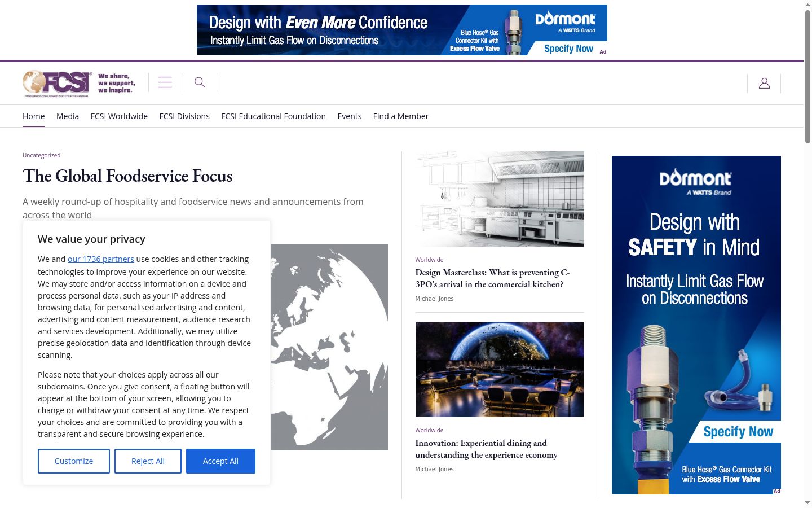Open the Events navigation item
The height and width of the screenshot is (508, 812).
click(x=350, y=116)
